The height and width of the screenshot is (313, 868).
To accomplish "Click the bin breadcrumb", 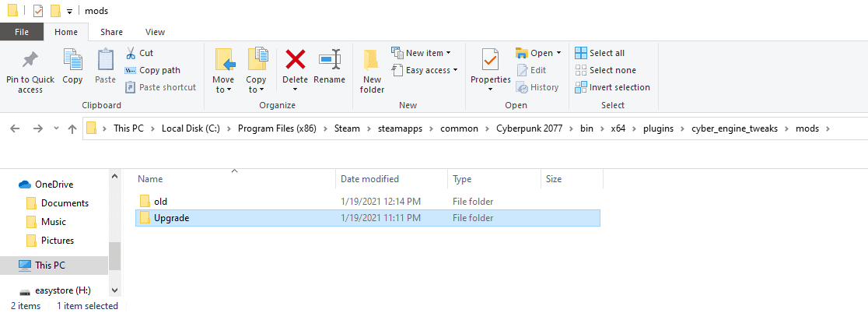I will pyautogui.click(x=586, y=128).
